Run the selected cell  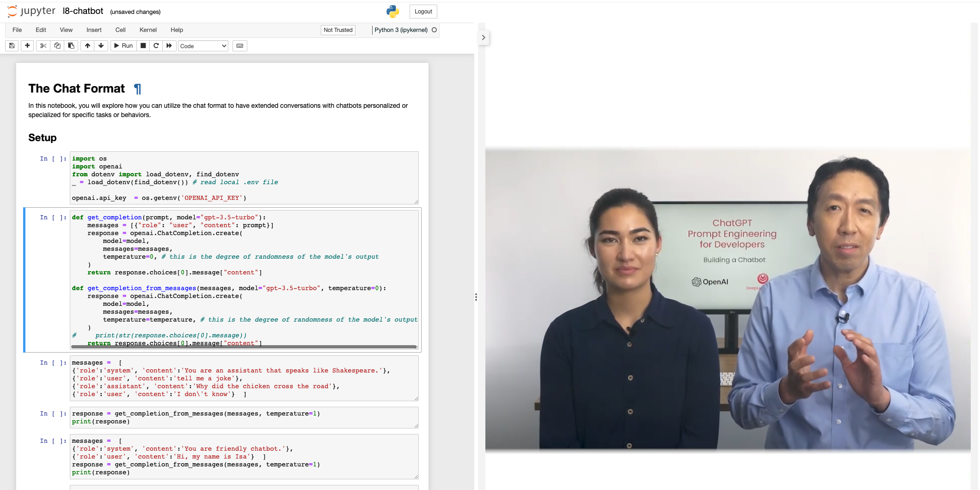tap(123, 46)
